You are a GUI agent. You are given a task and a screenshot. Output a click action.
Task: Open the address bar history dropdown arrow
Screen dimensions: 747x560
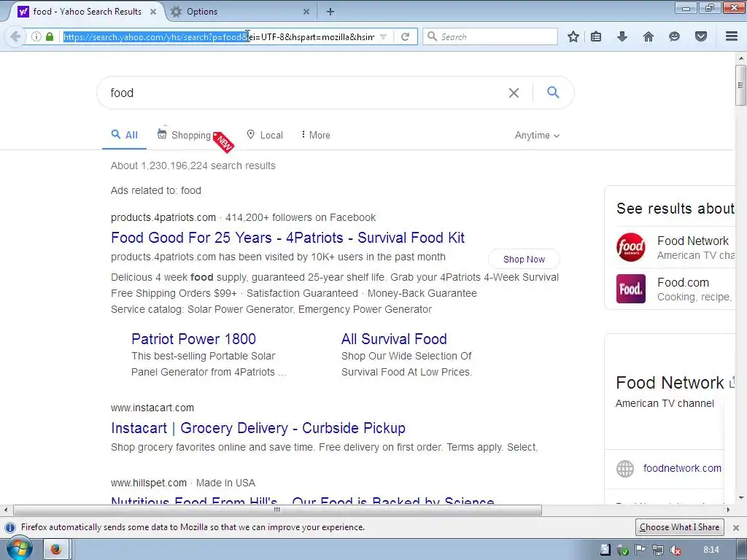384,36
